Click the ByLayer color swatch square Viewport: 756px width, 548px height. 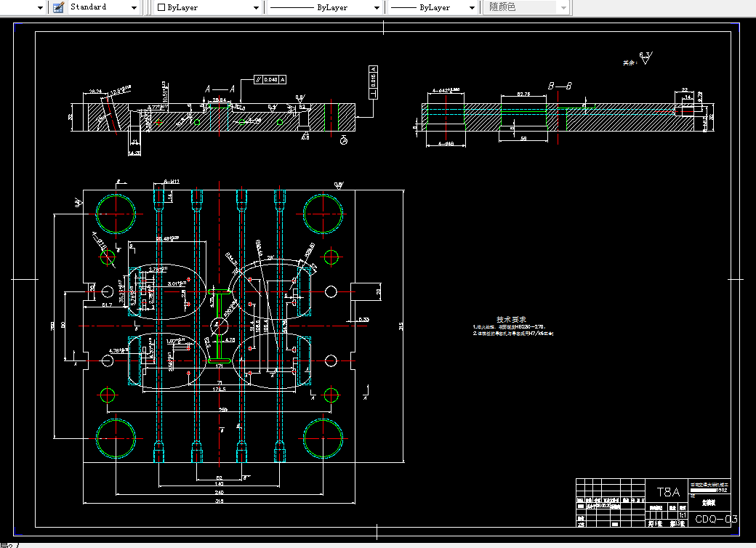click(161, 7)
